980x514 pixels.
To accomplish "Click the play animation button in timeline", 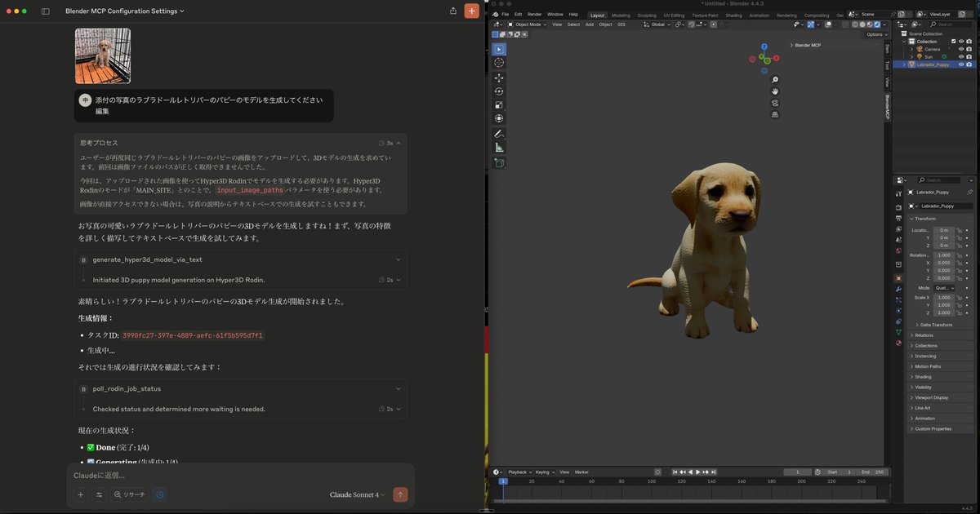I will point(697,472).
